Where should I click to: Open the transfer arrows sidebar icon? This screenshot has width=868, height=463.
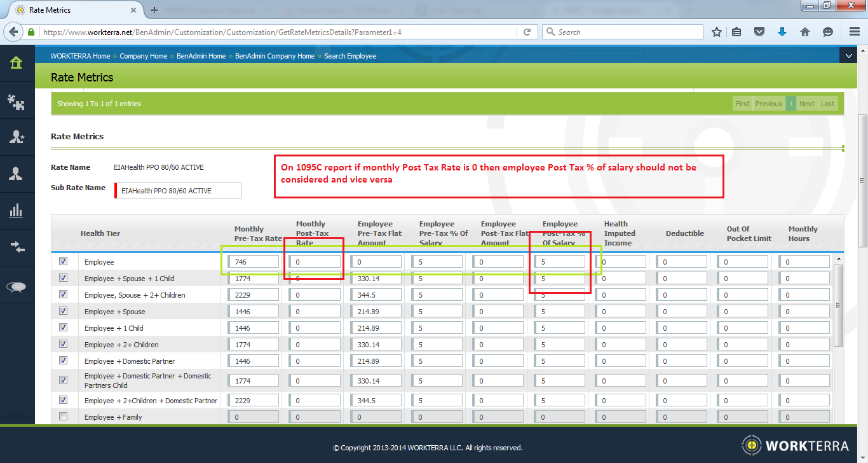click(x=16, y=247)
